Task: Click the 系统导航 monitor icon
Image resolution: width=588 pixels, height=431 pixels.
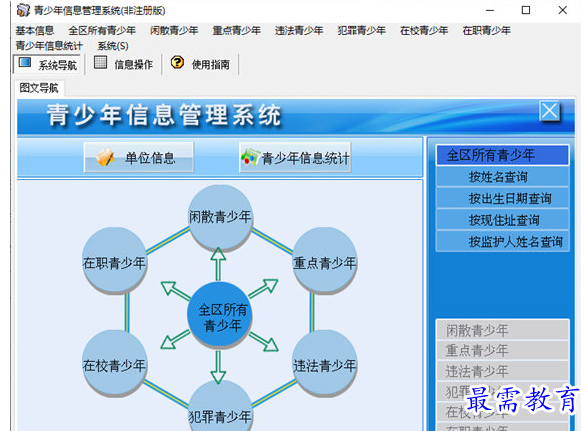Action: coord(25,62)
